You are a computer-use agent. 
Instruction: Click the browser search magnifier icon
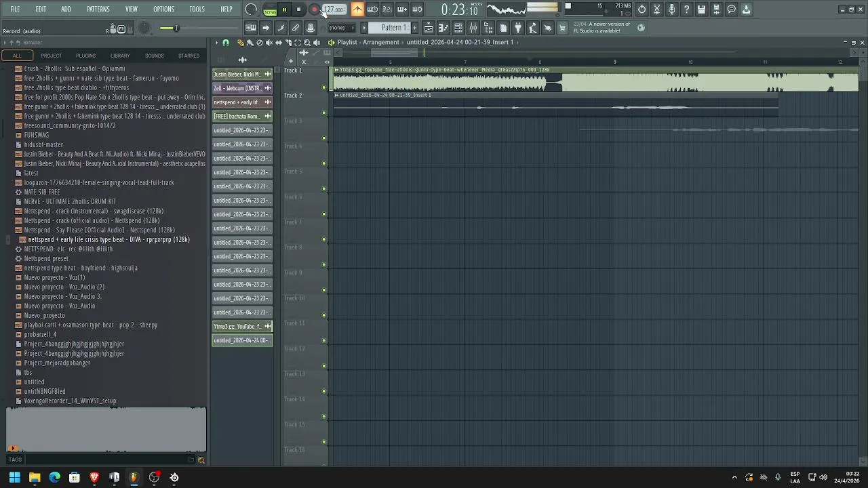[x=201, y=460]
